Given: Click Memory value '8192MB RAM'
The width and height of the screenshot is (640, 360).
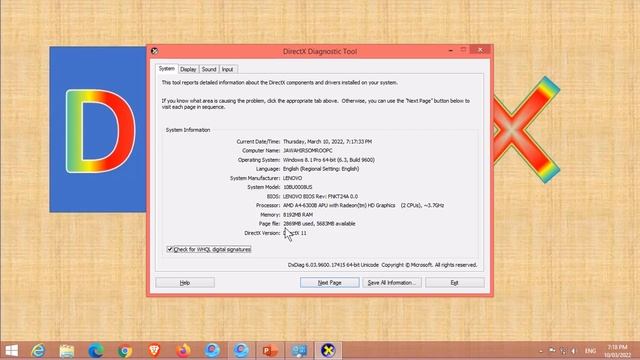Looking at the screenshot, I should [298, 215].
